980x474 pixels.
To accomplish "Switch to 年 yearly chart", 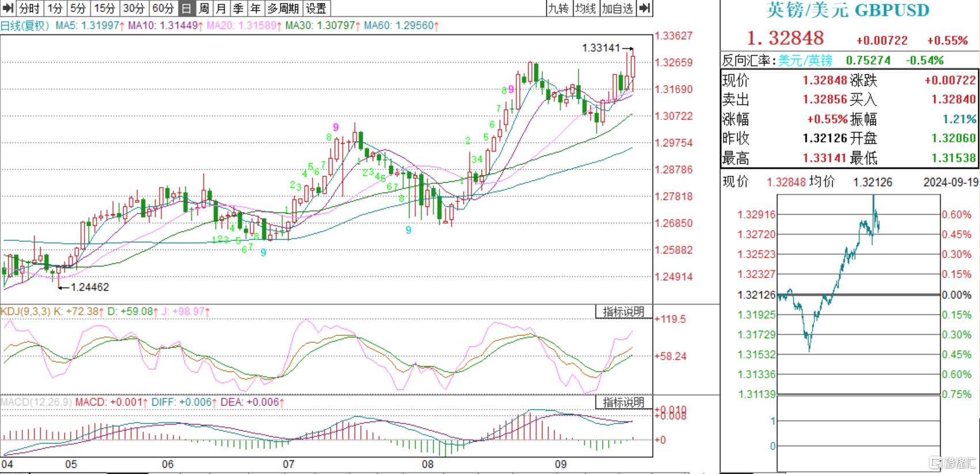I will click(256, 8).
